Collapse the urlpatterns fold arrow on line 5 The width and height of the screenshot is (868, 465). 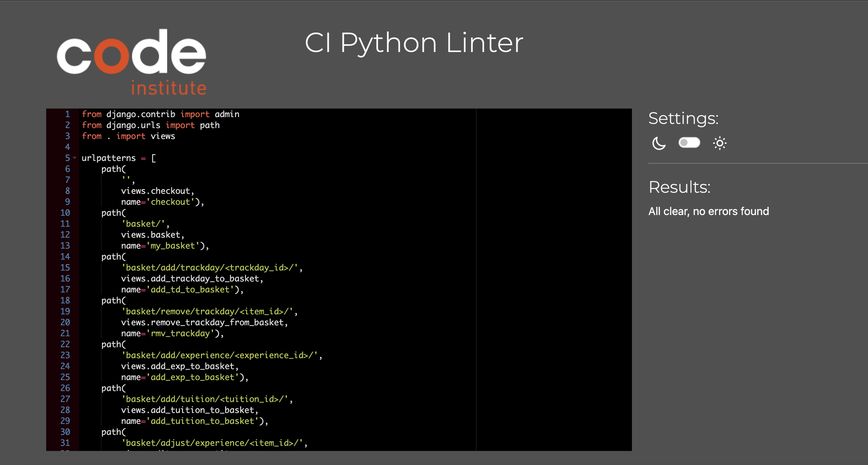click(75, 158)
